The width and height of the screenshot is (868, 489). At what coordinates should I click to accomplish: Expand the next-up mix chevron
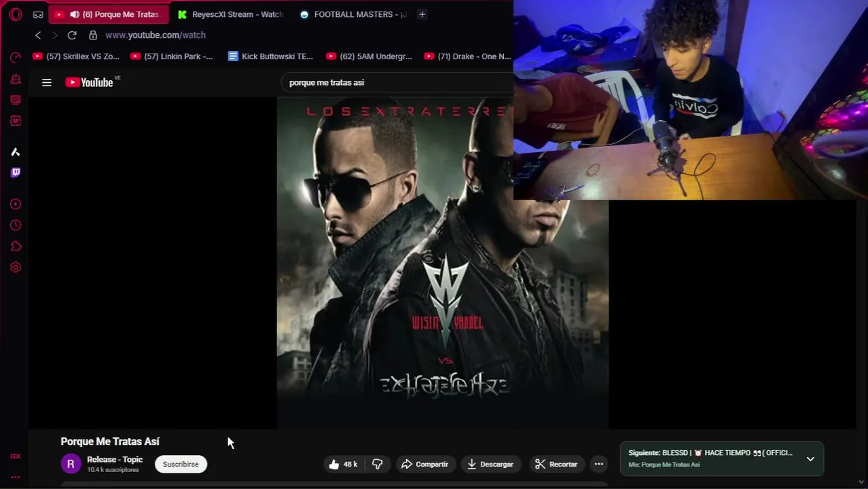click(810, 459)
